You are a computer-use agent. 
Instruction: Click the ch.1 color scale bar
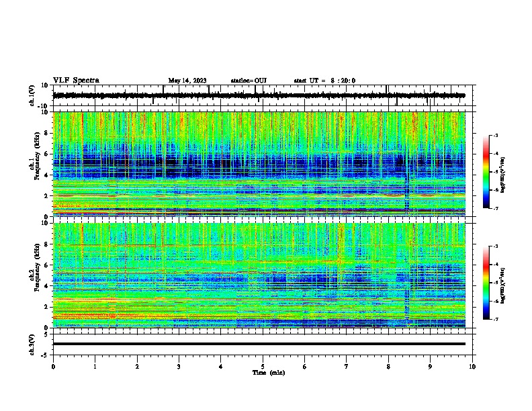coord(486,172)
